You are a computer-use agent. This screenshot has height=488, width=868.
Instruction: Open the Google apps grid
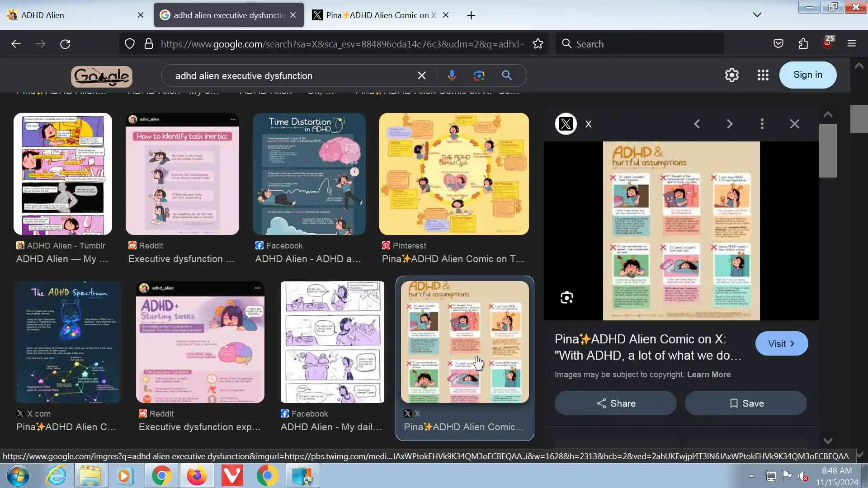(763, 75)
